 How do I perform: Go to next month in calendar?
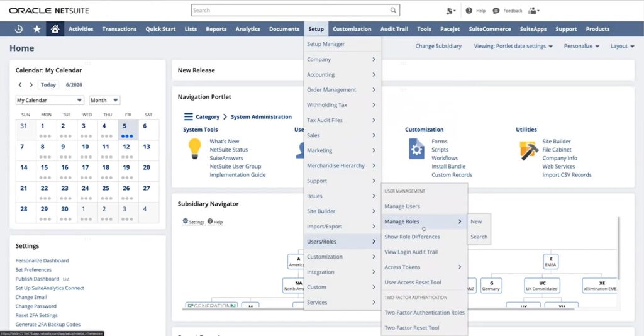(x=31, y=84)
